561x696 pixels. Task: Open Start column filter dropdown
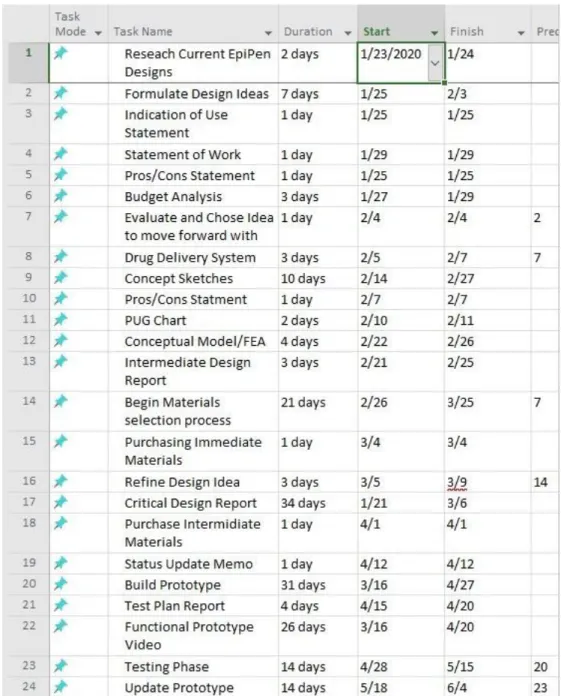click(434, 33)
